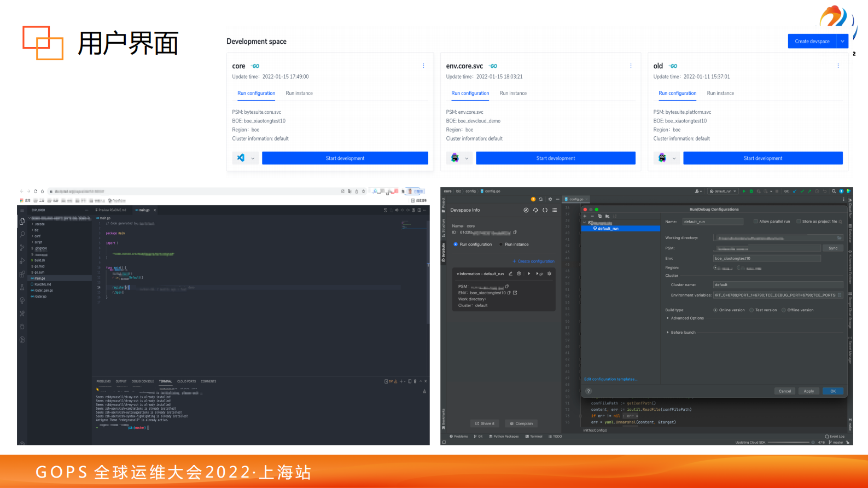Click the Cluster name input field
Image resolution: width=868 pixels, height=488 pixels.
777,285
